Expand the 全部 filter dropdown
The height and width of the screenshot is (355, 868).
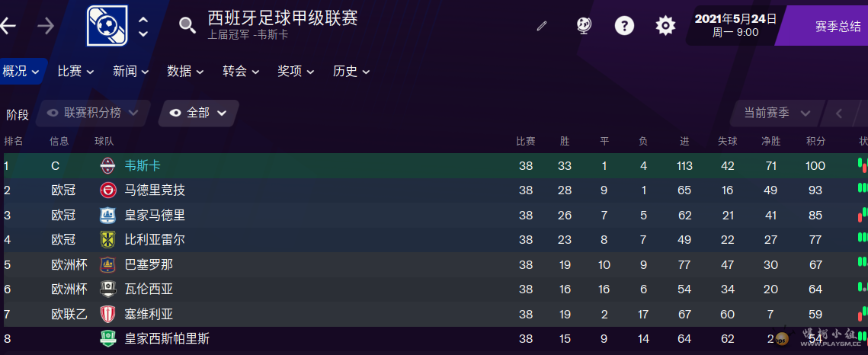click(x=199, y=113)
